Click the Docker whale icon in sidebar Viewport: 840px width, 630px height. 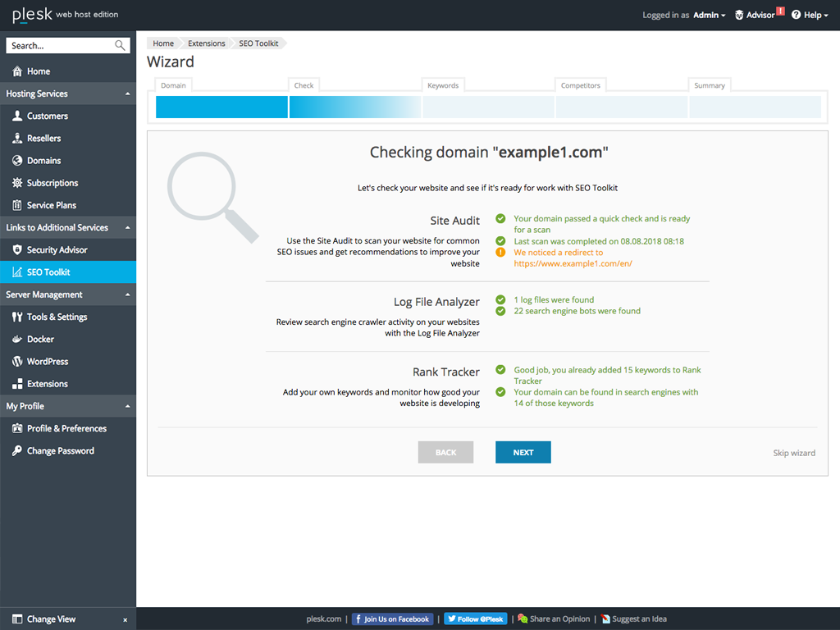(x=18, y=339)
